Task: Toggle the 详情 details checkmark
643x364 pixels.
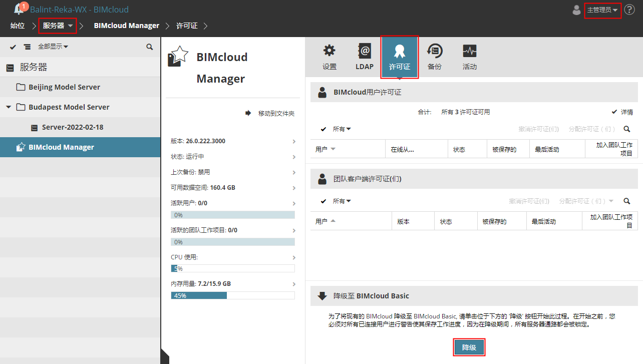Action: click(614, 112)
